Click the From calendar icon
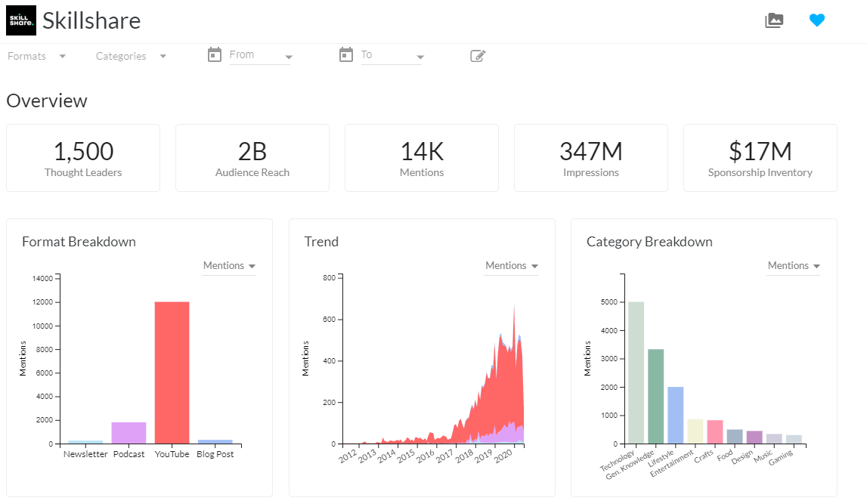This screenshot has width=867, height=504. coord(215,54)
